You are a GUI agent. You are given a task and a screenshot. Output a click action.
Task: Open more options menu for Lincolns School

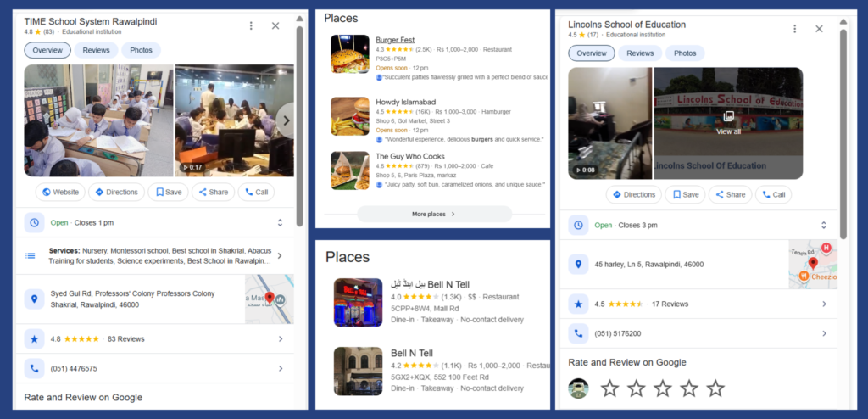(x=795, y=29)
